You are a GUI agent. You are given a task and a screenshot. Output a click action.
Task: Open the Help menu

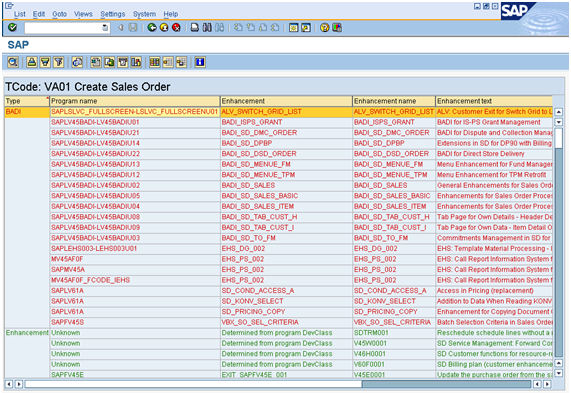[x=171, y=14]
